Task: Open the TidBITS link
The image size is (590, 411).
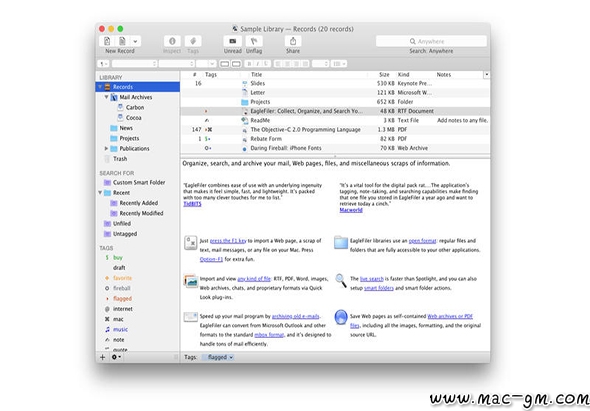Action: (192, 204)
